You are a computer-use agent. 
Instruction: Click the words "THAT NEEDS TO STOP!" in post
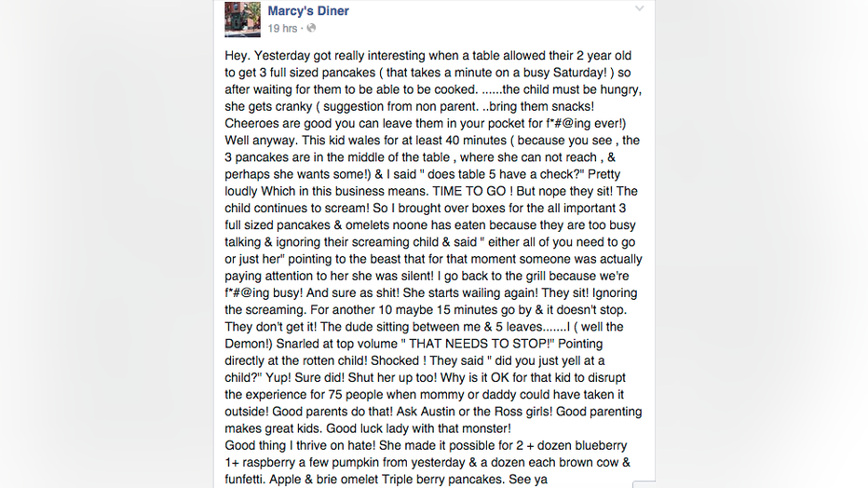(481, 344)
